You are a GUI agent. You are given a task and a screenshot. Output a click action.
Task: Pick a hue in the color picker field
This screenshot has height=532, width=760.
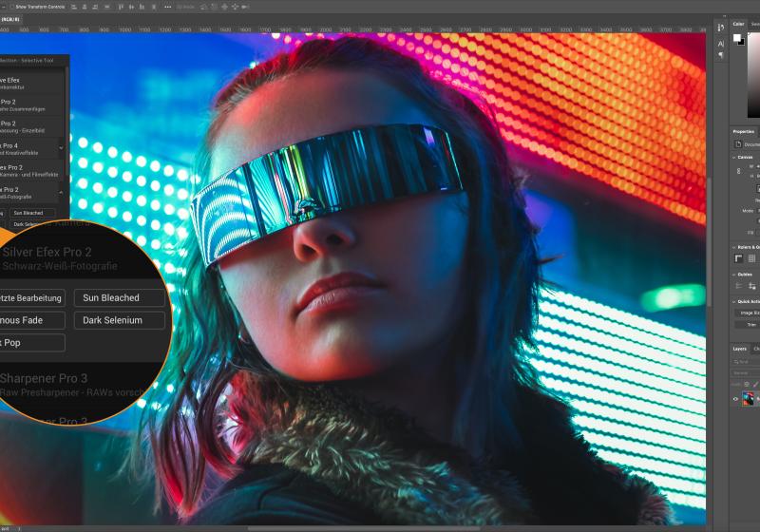754,76
